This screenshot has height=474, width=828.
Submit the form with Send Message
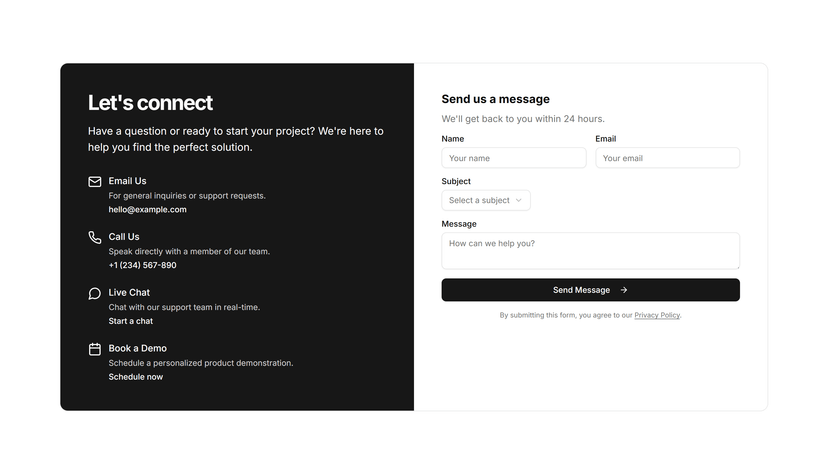tap(590, 290)
